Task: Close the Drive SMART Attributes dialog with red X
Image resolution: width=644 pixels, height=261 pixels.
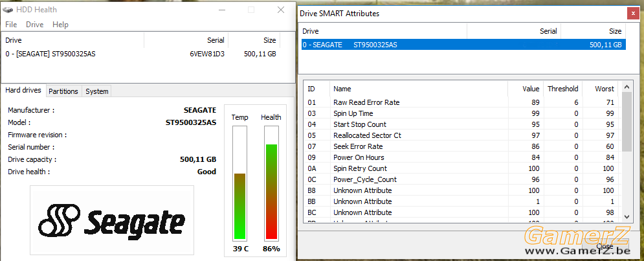Action: coord(633,14)
